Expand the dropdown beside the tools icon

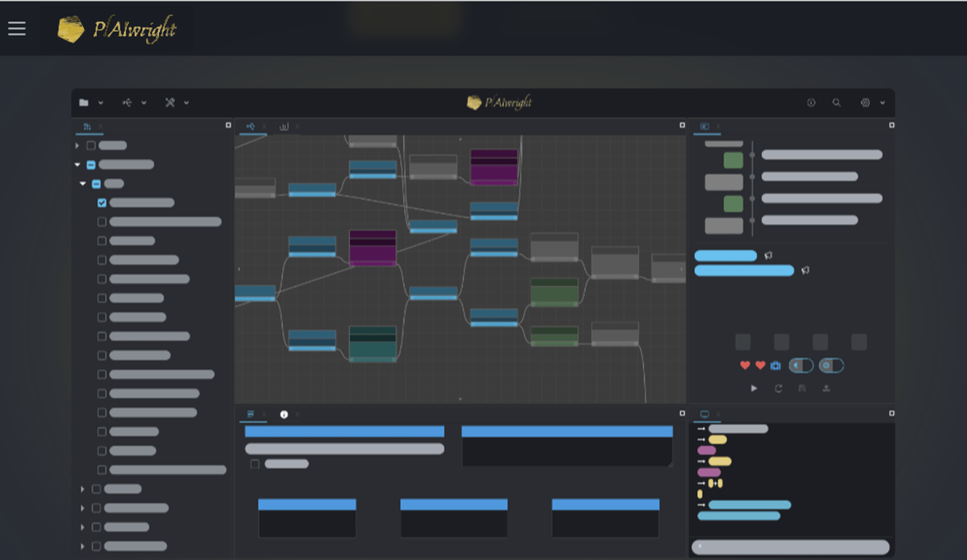187,103
